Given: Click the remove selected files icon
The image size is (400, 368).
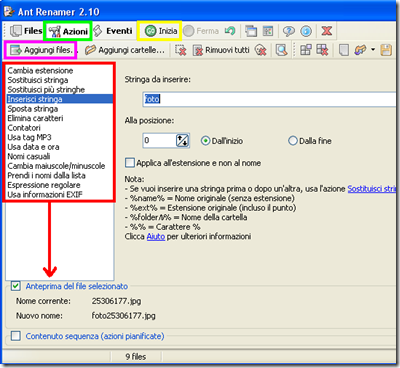Looking at the screenshot, I should 180,50.
